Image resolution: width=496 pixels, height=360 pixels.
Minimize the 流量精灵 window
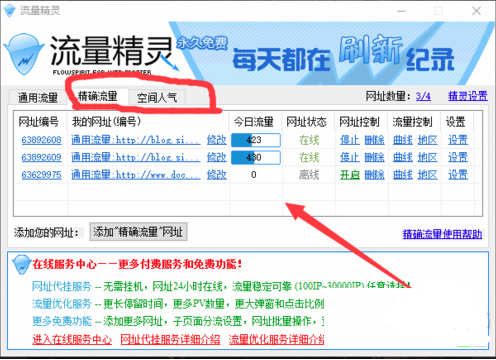tap(401, 11)
